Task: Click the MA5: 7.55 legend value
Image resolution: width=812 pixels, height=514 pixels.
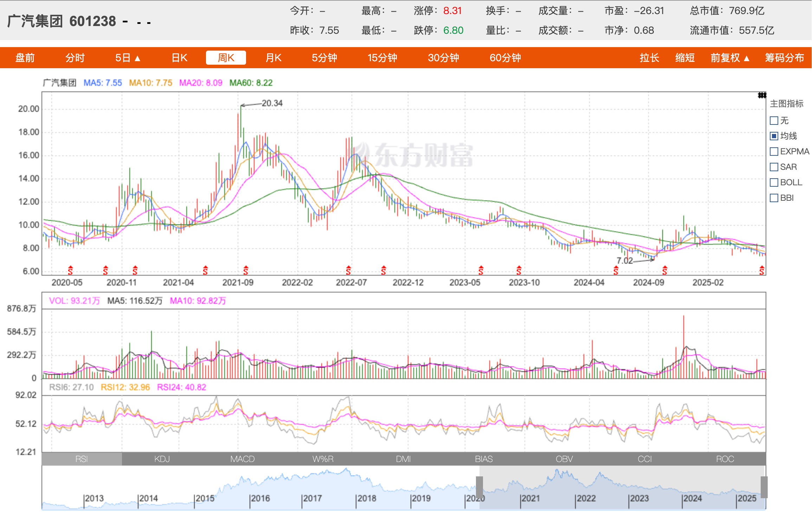Action: pyautogui.click(x=103, y=83)
